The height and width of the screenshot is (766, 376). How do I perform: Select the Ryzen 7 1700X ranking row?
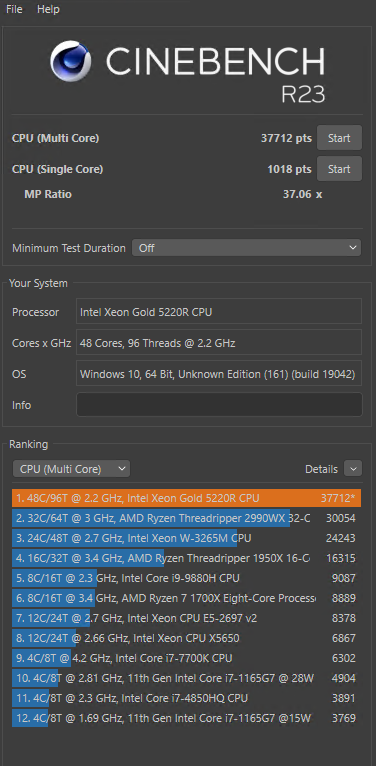click(187, 598)
